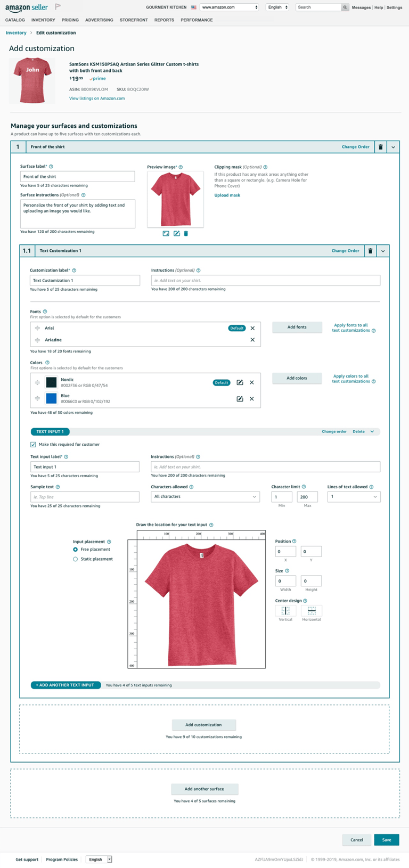This screenshot has width=409, height=868.
Task: Edit the Blue color
Action: 240,399
